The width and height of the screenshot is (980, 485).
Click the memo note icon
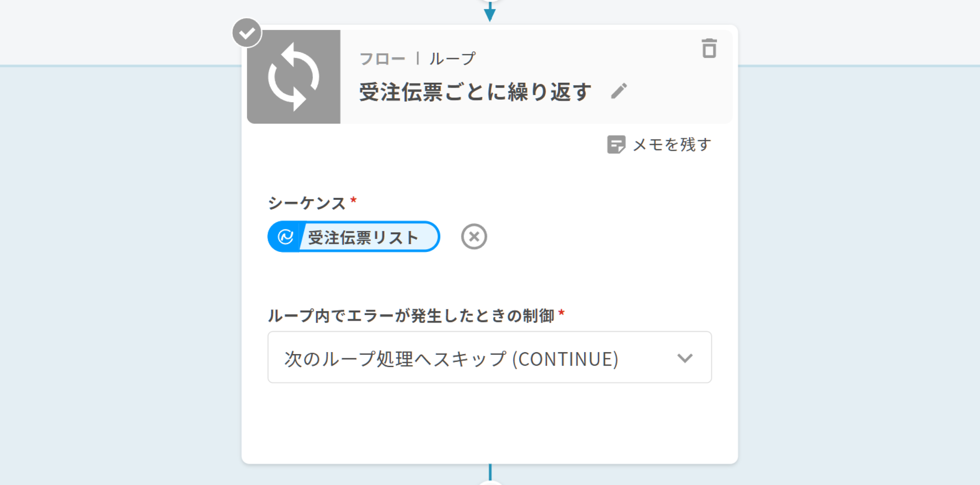(x=616, y=145)
